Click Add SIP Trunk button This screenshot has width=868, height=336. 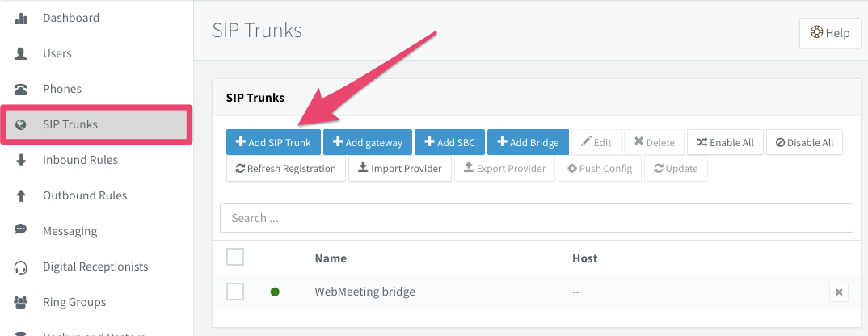pyautogui.click(x=273, y=142)
